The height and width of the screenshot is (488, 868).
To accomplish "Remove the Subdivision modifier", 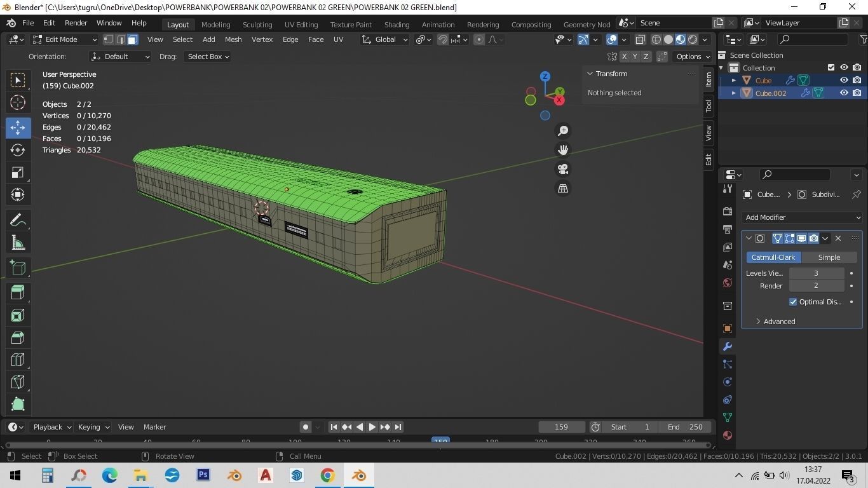I will pyautogui.click(x=838, y=238).
